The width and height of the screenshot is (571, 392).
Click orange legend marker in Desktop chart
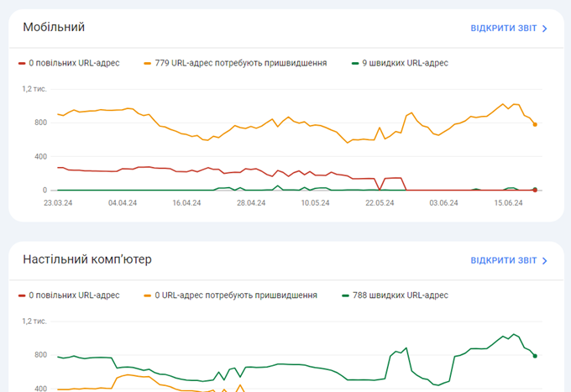click(148, 295)
